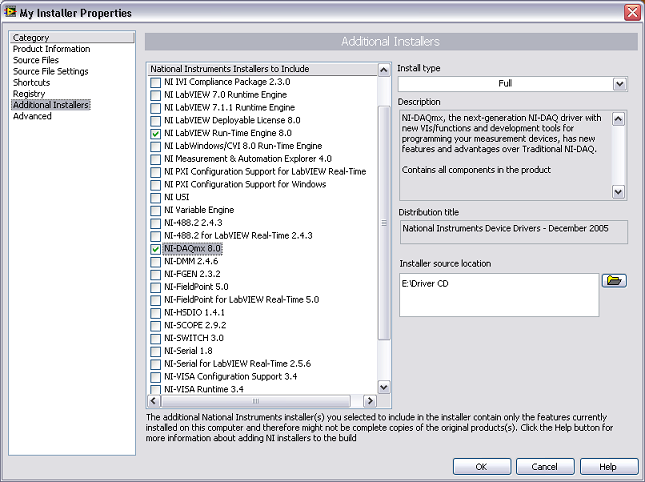Click the Full install type combo box
645x482 pixels.
click(512, 84)
